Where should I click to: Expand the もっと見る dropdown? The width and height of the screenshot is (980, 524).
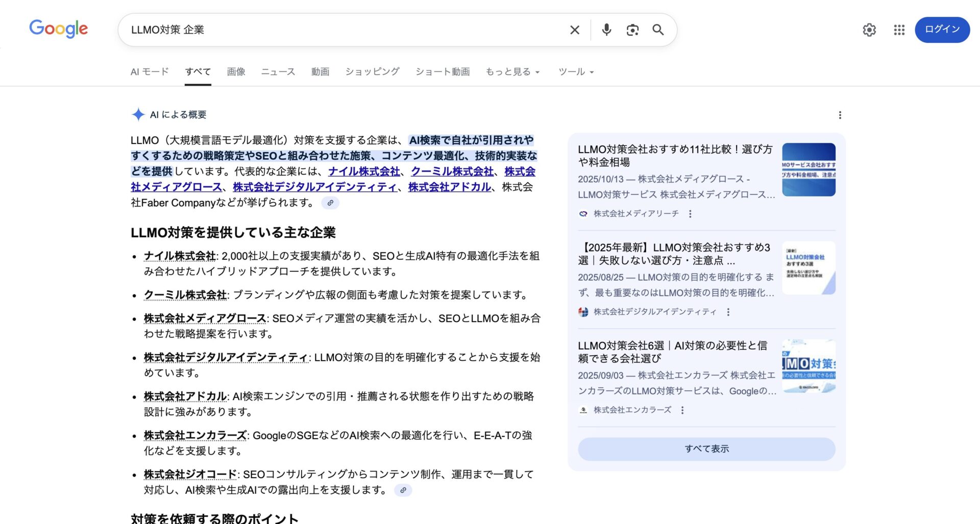click(512, 71)
